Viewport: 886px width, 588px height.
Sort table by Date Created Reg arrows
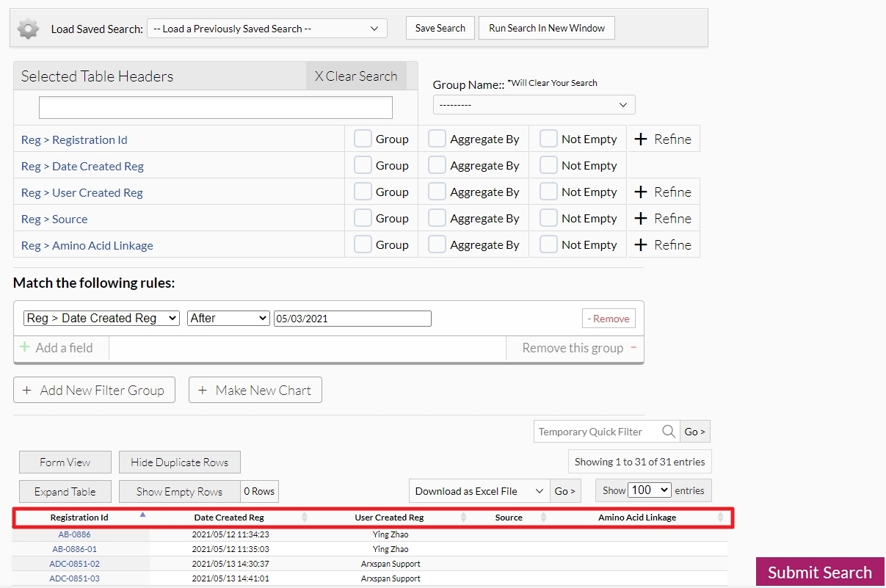pyautogui.click(x=305, y=518)
